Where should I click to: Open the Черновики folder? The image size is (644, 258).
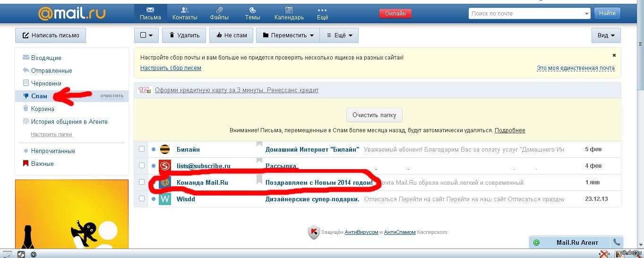[x=46, y=83]
